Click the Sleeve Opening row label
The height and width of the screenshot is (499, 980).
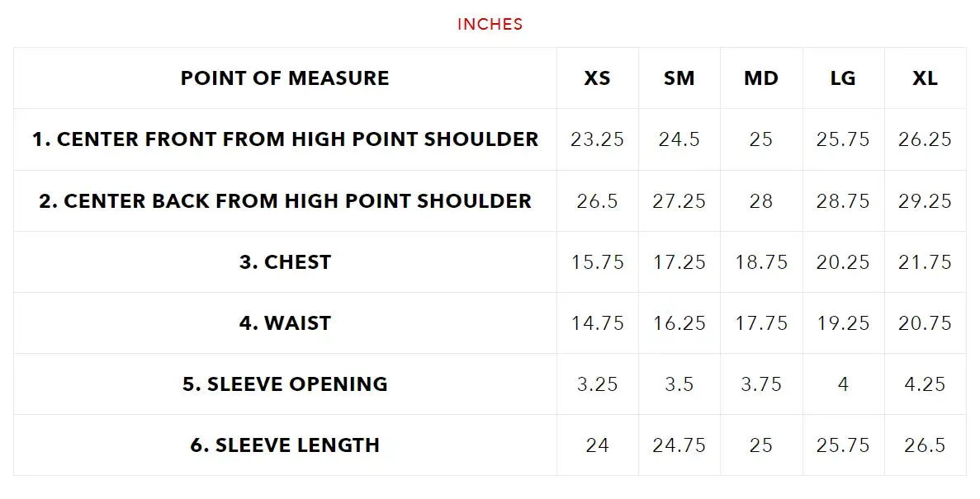point(285,384)
